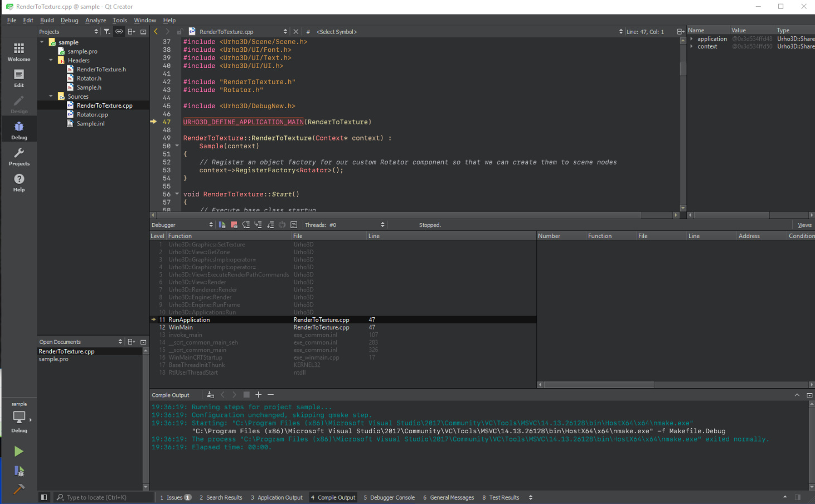Open the Tools menu
The height and width of the screenshot is (504, 815).
120,20
